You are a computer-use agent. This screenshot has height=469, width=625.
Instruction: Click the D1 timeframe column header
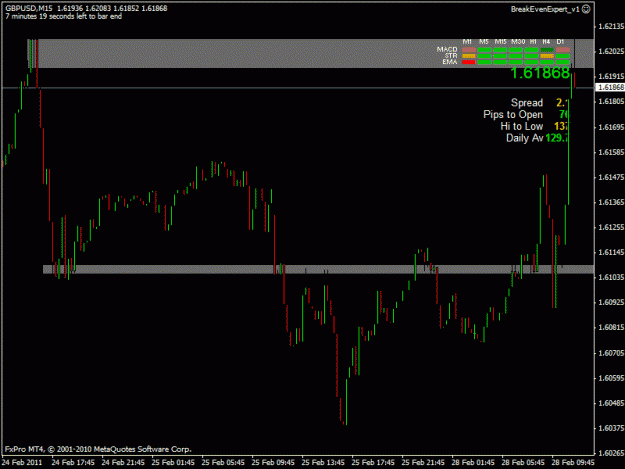(560, 42)
